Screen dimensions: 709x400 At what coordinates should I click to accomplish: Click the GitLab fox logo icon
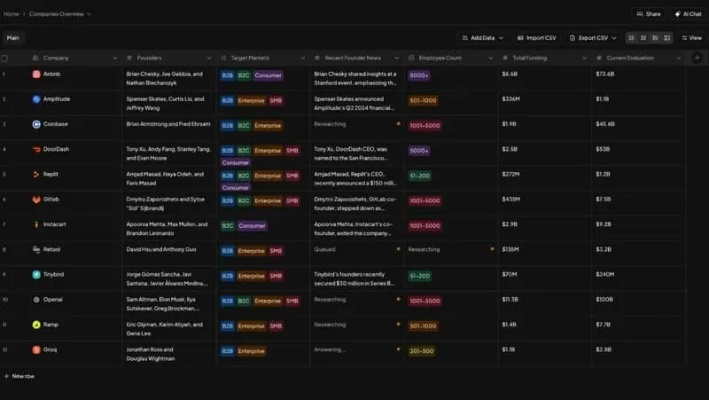pos(36,199)
